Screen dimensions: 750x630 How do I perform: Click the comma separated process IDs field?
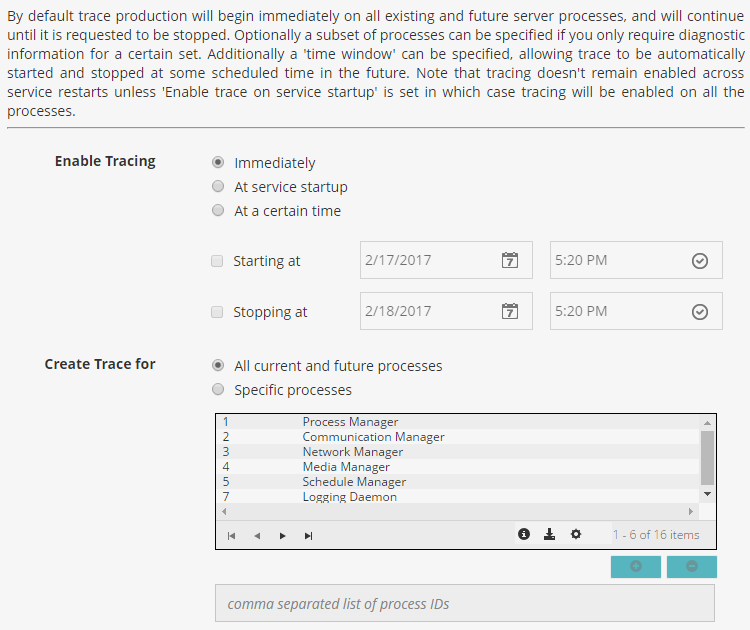point(465,604)
